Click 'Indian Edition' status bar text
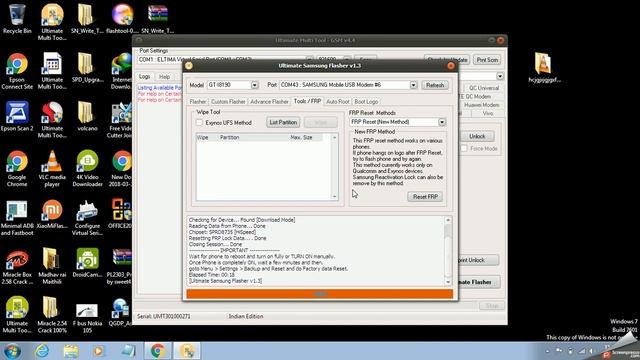Viewport: 640px width, 360px height. [x=246, y=316]
